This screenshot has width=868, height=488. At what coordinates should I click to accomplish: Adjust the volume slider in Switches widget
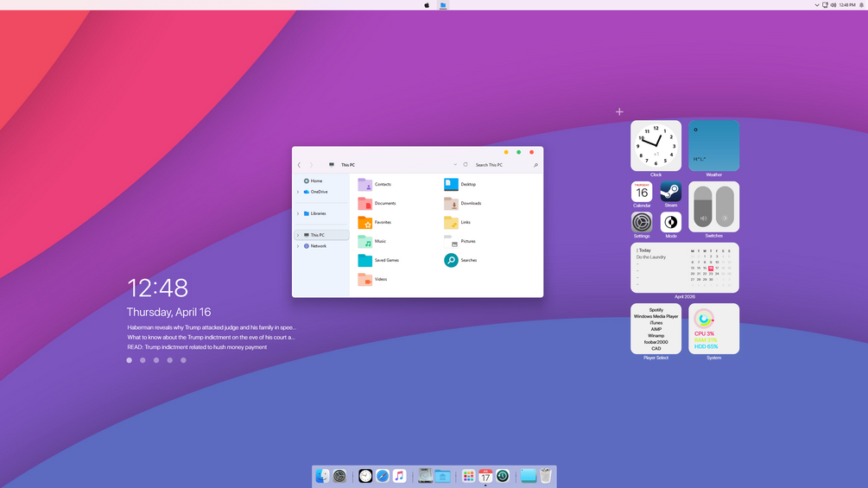click(x=703, y=207)
